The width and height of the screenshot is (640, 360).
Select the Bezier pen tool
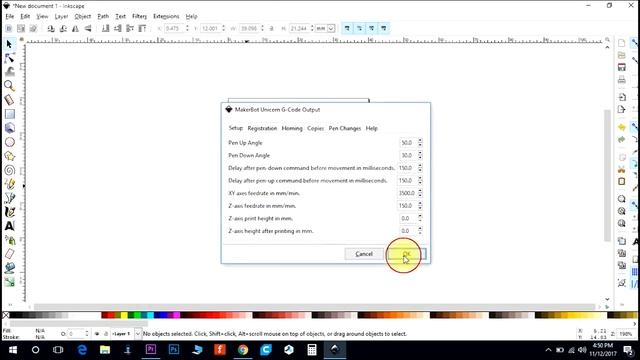9,198
